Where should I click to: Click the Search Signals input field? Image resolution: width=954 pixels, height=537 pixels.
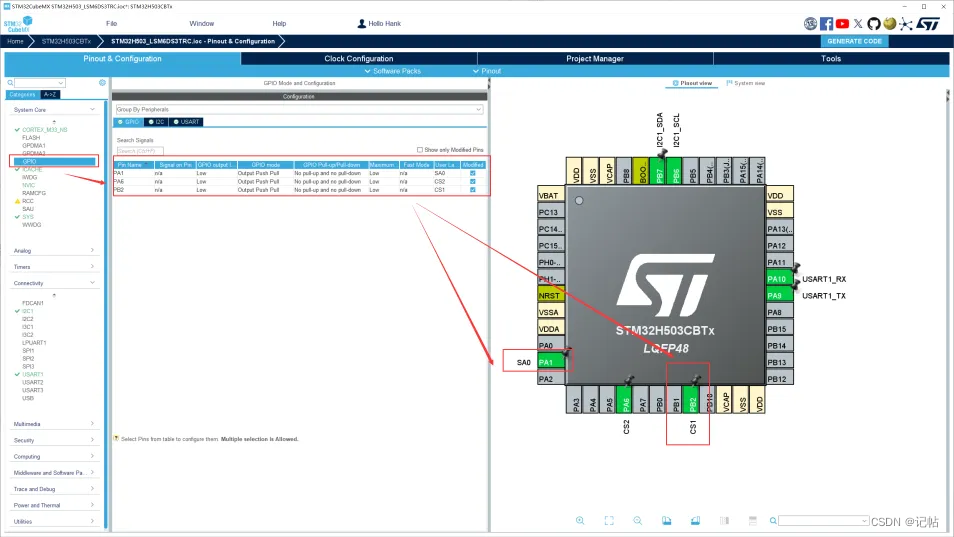point(140,151)
